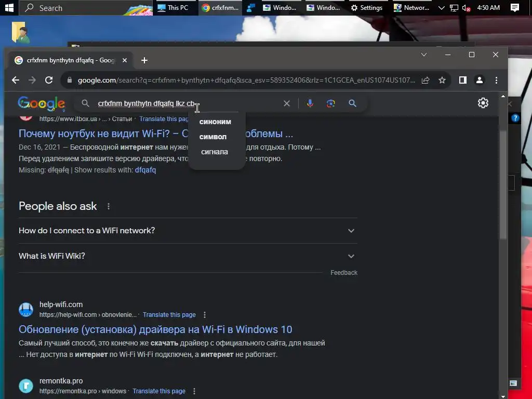The height and width of the screenshot is (399, 532).
Task: Open the notification center icon
Action: pyautogui.click(x=515, y=7)
